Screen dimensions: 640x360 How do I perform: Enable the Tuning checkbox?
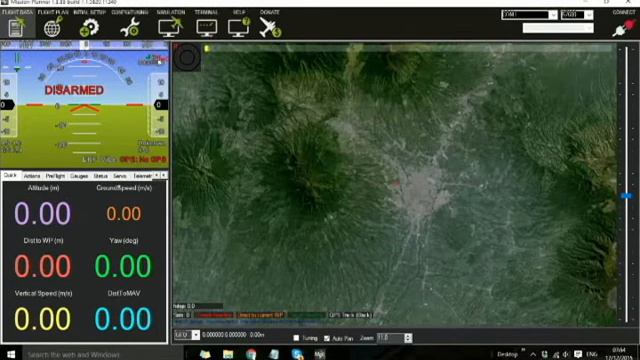click(x=296, y=338)
